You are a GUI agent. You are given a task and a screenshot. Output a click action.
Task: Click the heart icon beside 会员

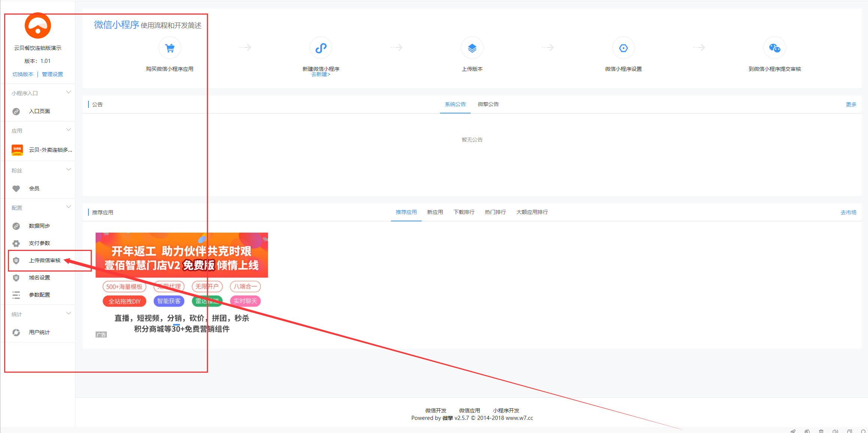16,188
